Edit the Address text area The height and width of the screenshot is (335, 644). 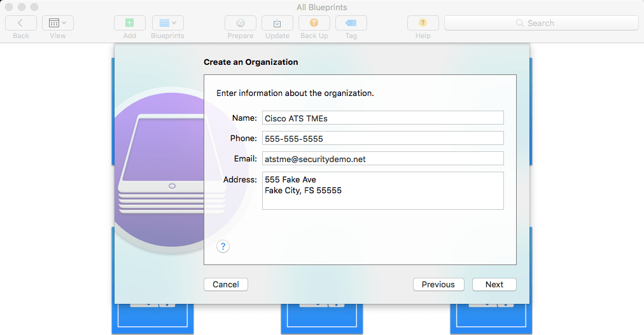tap(383, 191)
